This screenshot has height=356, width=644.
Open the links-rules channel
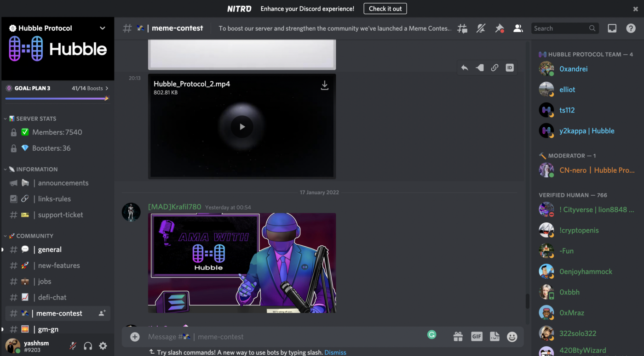[57, 199]
